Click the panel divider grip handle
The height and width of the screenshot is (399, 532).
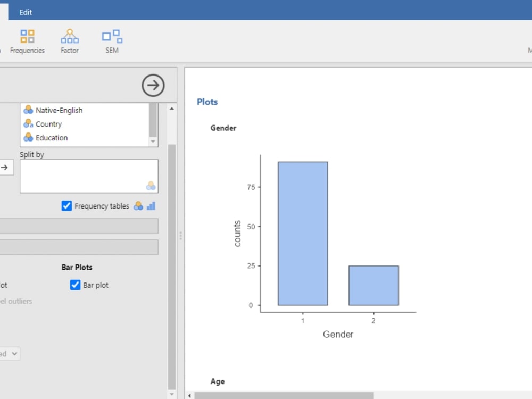coord(180,236)
